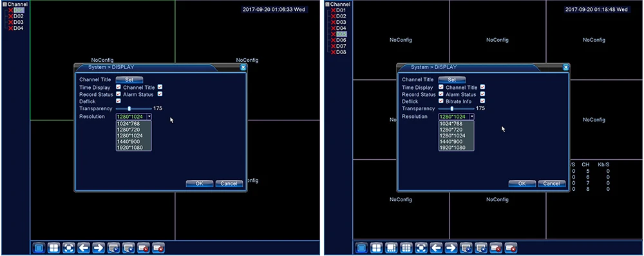Viewport: 644px width, 256px height.
Task: Select four-view layout in left screen toolbar
Action: pyautogui.click(x=54, y=248)
